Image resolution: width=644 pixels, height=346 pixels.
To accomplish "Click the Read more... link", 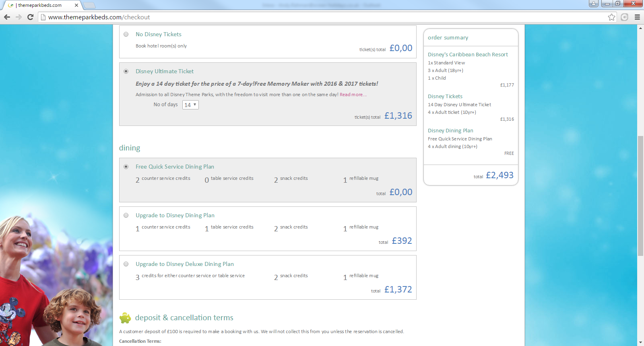I will click(353, 95).
